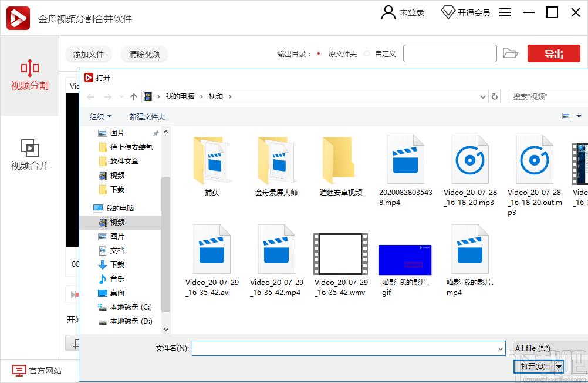Select 喵影-我的影片.mp4 file
The width and height of the screenshot is (588, 383).
pos(470,261)
